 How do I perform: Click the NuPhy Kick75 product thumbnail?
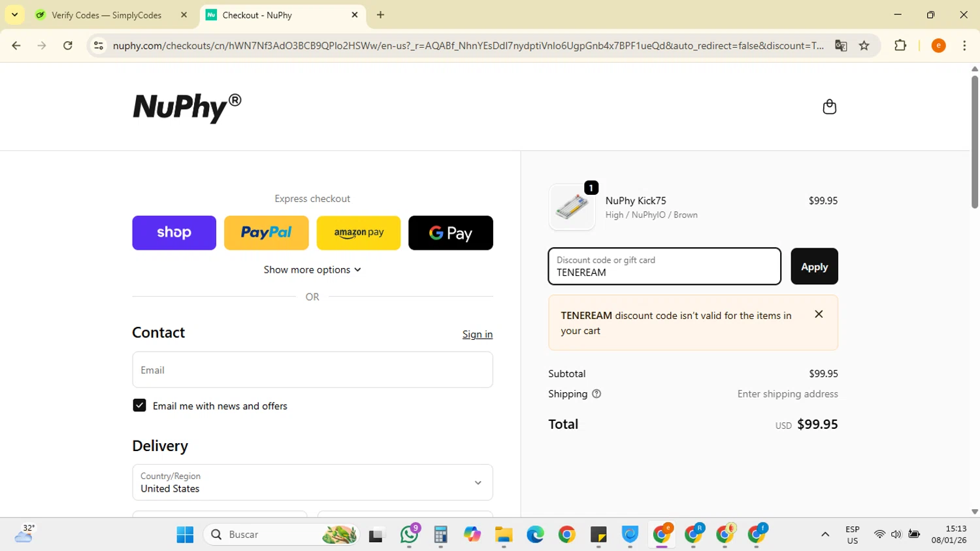point(572,207)
